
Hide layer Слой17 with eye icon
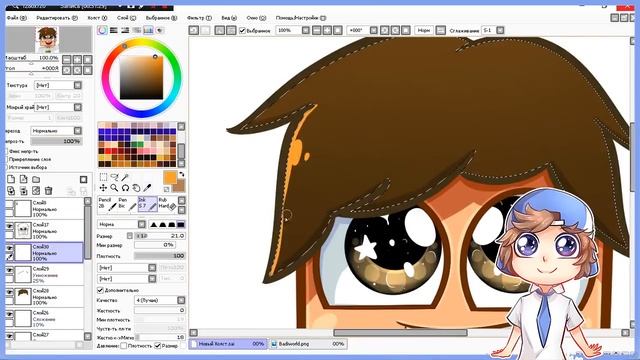9,226
